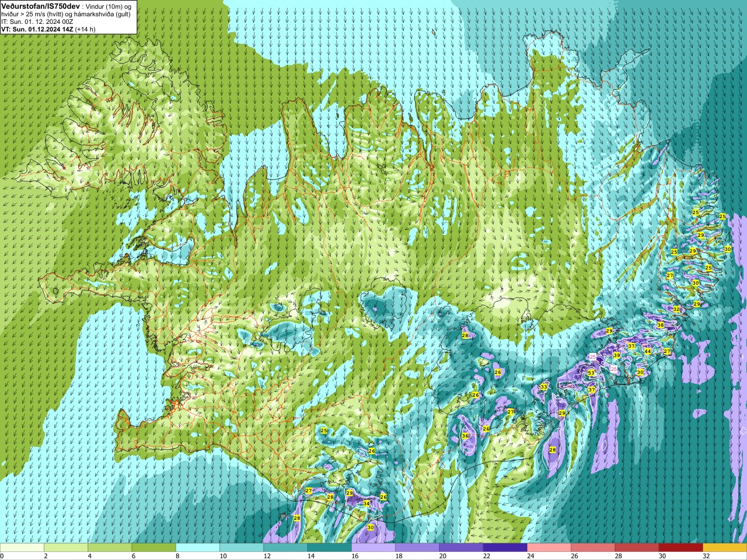Click the yellow gust label 32
The width and height of the screenshot is (747, 560).
pyautogui.click(x=676, y=309)
